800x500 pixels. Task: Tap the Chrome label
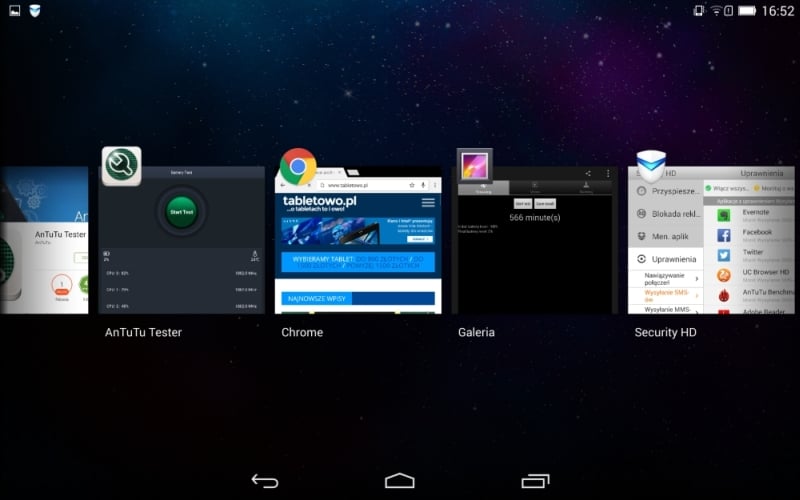click(x=302, y=332)
